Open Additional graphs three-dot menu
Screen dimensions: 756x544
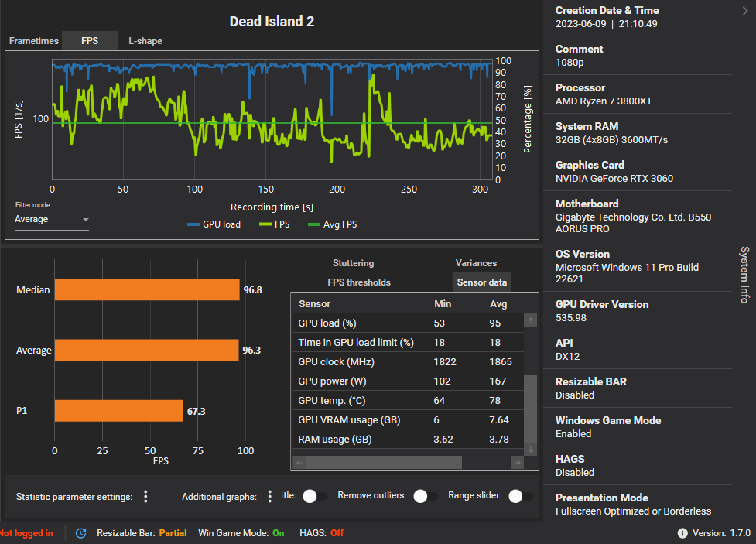(269, 497)
